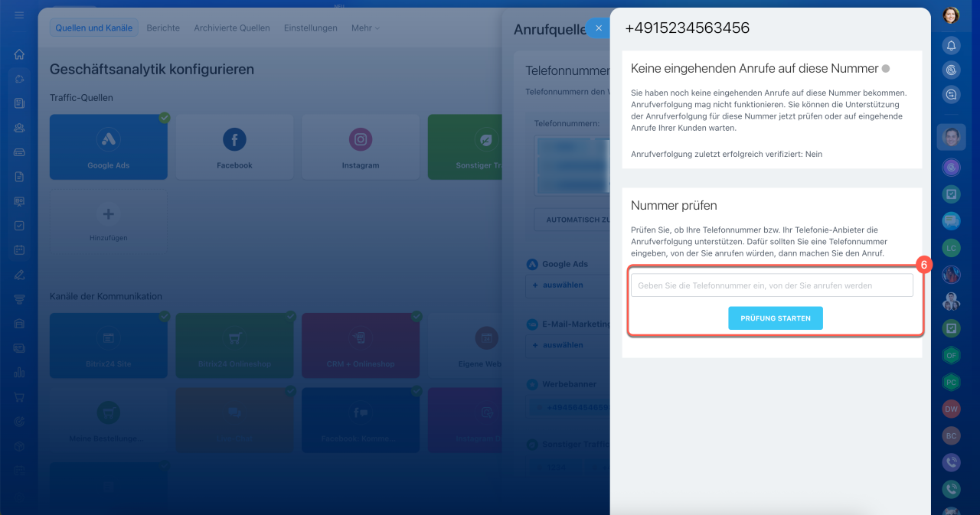Open the spiral activity icon in right panel

click(x=951, y=70)
